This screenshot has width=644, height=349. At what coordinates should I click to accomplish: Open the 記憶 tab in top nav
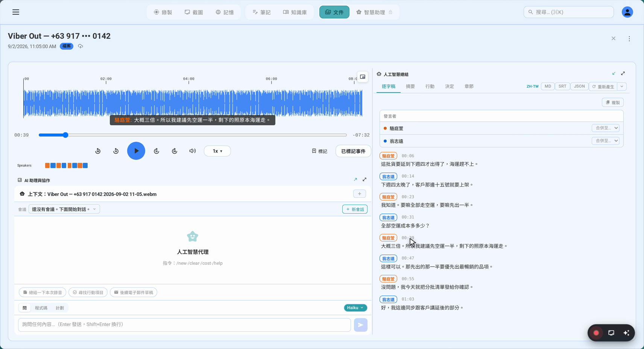tap(225, 12)
